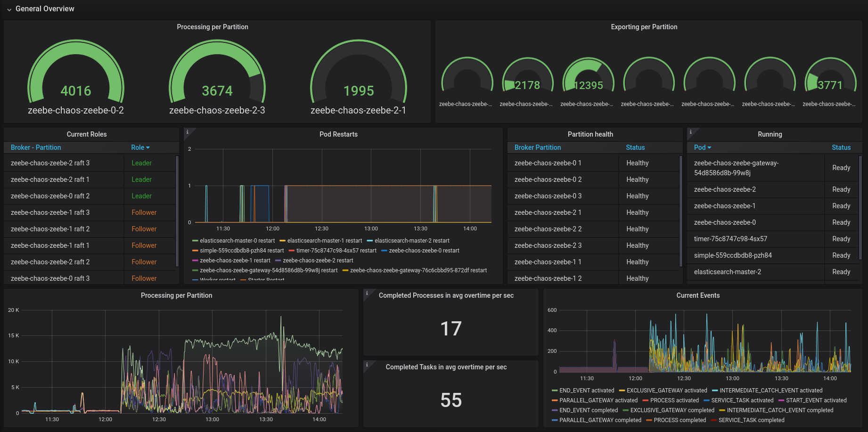This screenshot has height=432, width=868.
Task: Click the Completed Tasks value 55
Action: click(x=451, y=400)
